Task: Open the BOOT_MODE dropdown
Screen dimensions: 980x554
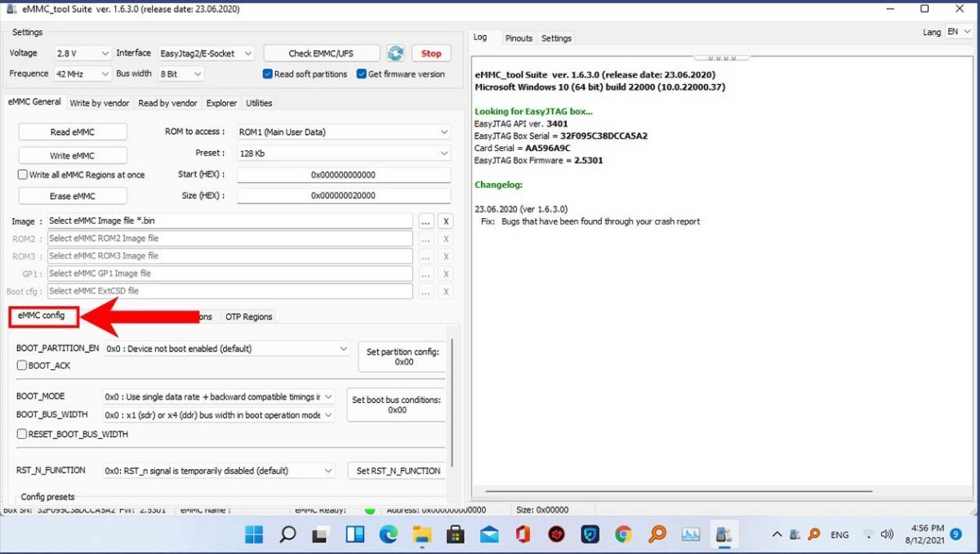Action: [x=219, y=396]
